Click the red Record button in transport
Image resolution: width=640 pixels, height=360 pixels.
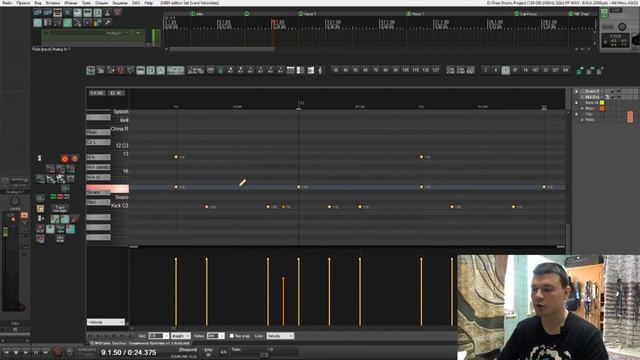[x=58, y=352]
